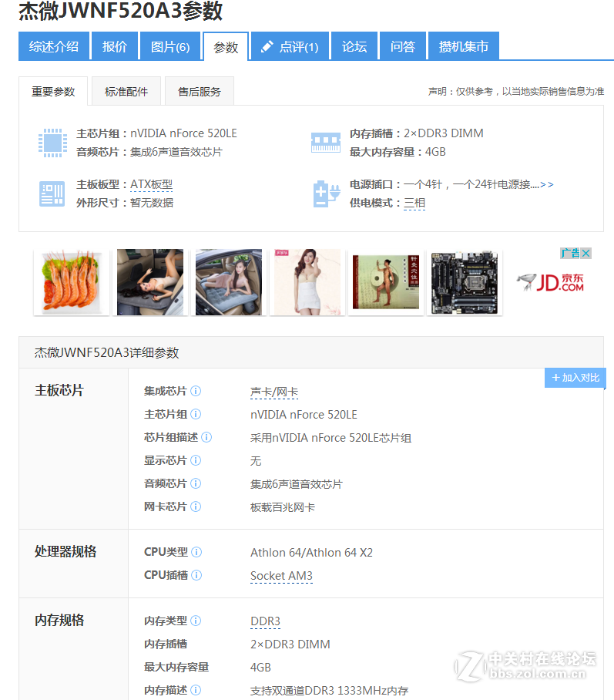
Task: Select the text 支持双通道DDR3 1333MHz内存
Action: (x=329, y=691)
